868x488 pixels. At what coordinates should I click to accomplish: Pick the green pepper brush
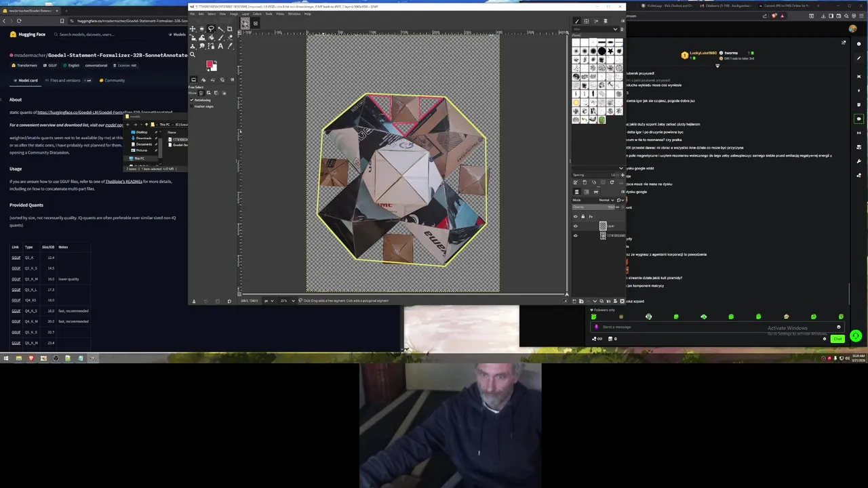pyautogui.click(x=601, y=119)
